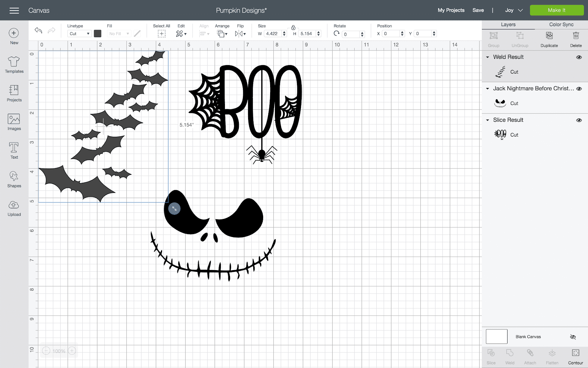Collapse the Slice Result layer group
This screenshot has width=588, height=368.
coord(488,120)
